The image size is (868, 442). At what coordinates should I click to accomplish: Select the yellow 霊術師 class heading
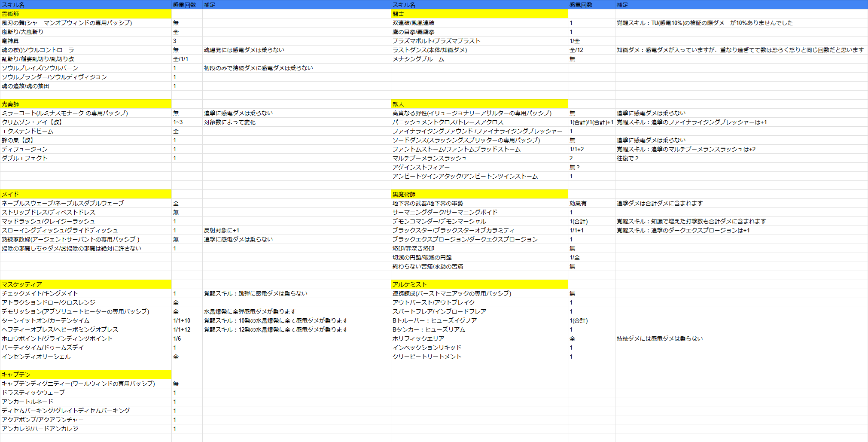click(x=86, y=14)
